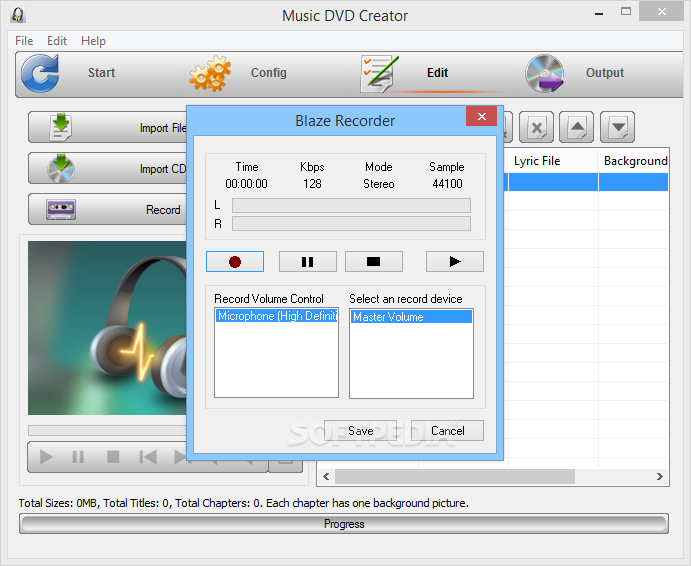Select Microphone (High Definition) volume control
The image size is (691, 566).
click(276, 316)
